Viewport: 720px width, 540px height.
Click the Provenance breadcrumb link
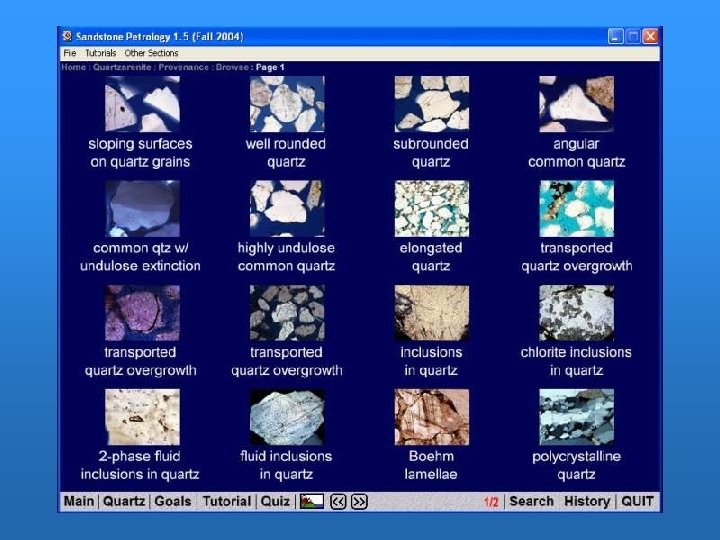click(x=184, y=67)
